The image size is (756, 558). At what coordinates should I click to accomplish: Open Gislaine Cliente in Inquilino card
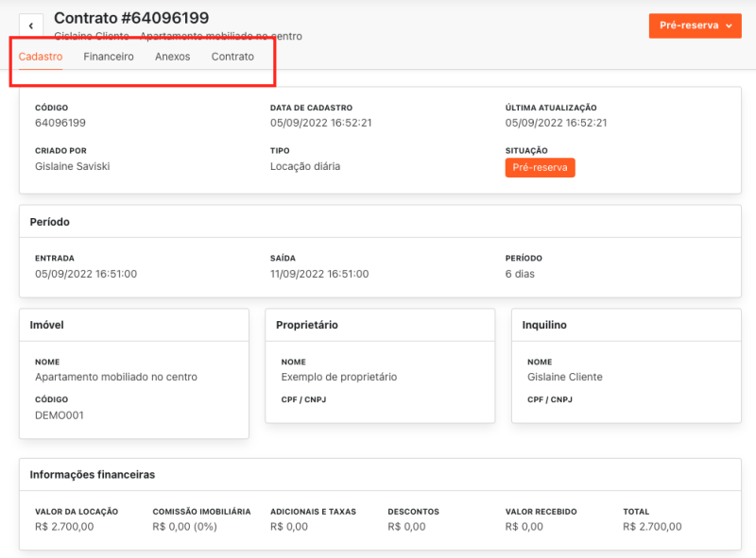[x=565, y=377]
